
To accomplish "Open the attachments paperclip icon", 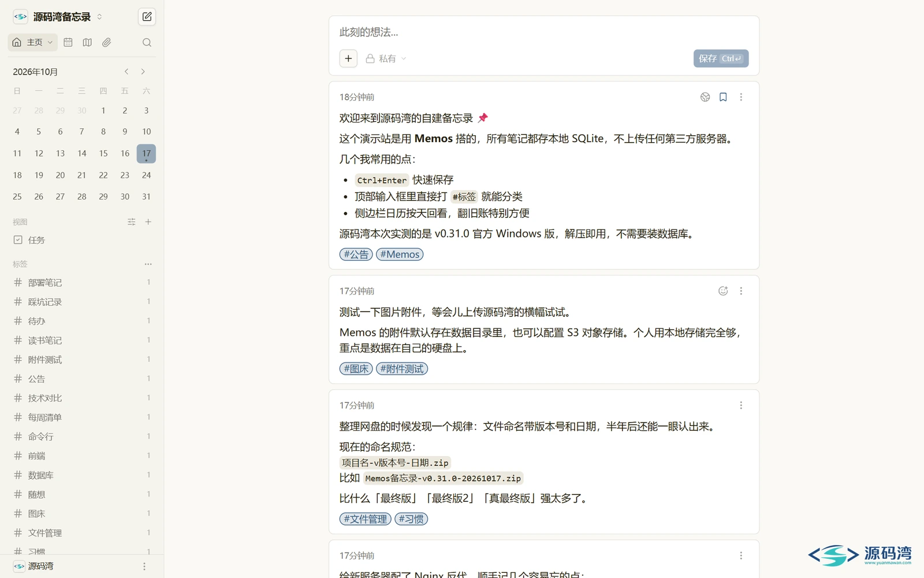I will [106, 42].
